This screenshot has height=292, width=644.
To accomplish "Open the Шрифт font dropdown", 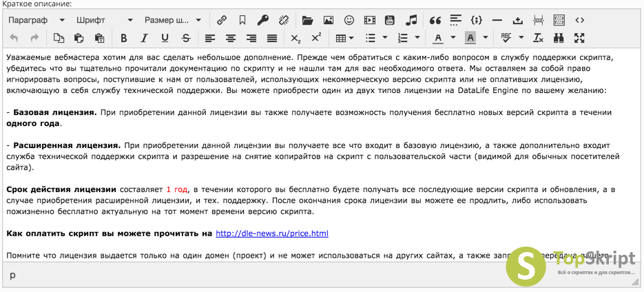I will coord(104,20).
